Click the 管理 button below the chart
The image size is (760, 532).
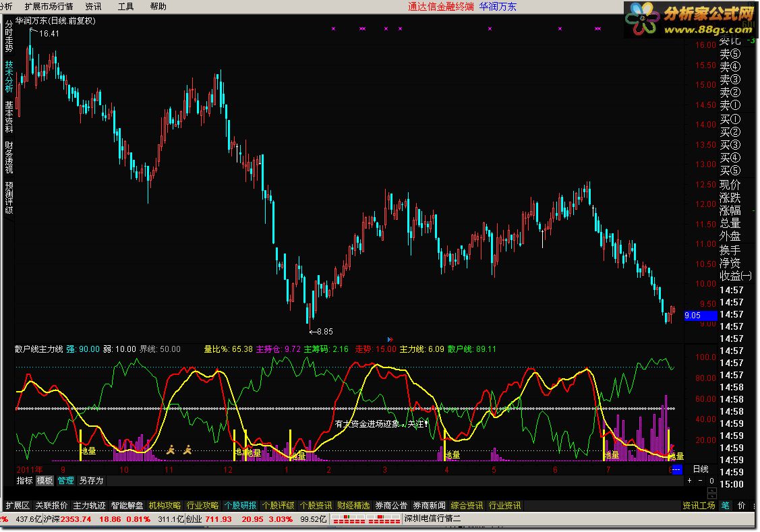(x=65, y=481)
